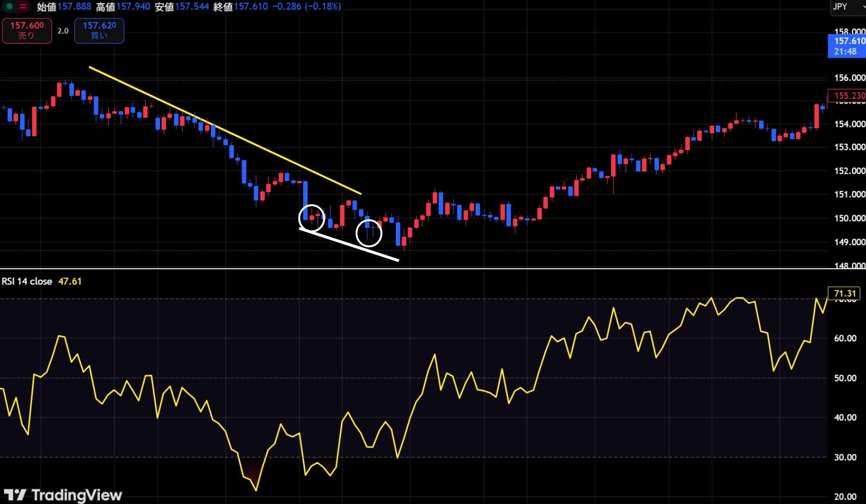This screenshot has width=866, height=504.
Task: Click the spread value 2.0
Action: [x=63, y=31]
